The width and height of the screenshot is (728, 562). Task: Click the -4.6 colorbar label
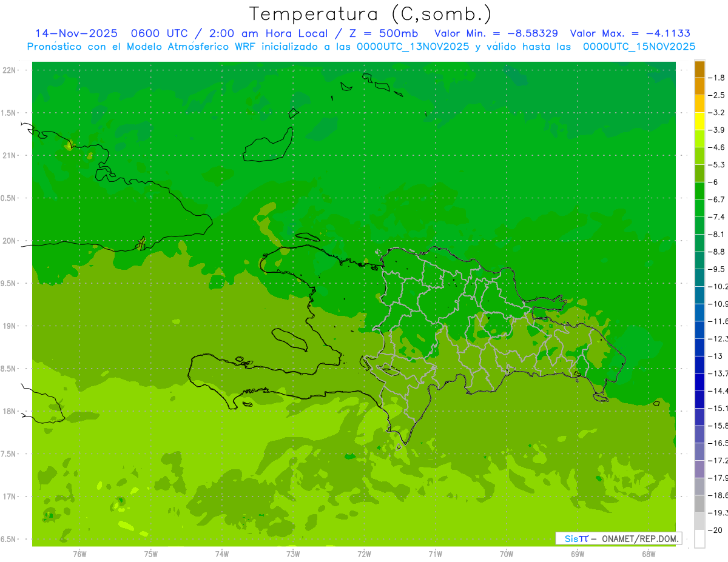tap(716, 147)
